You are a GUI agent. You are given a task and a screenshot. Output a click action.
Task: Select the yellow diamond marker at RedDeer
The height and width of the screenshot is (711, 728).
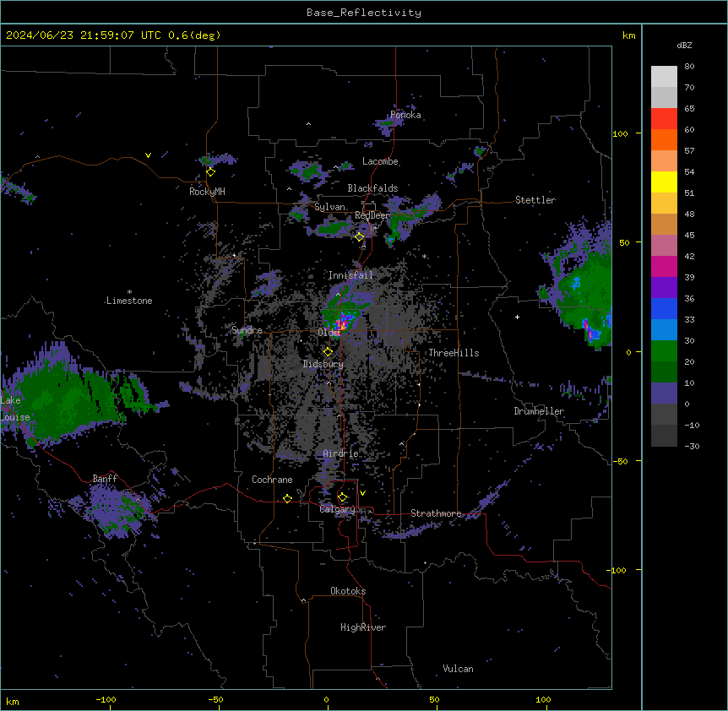click(360, 236)
